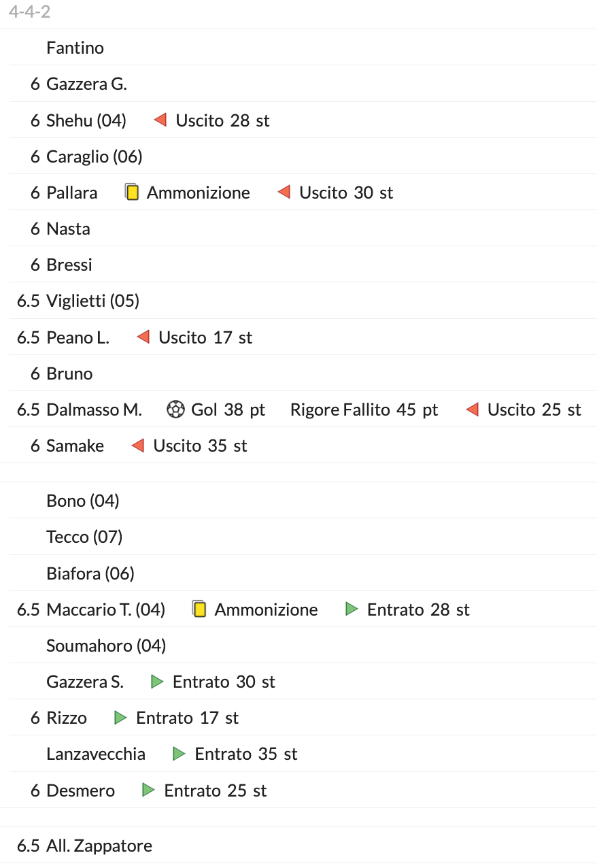Click Pallara's yellow card icon
The image size is (597, 868).
pyautogui.click(x=132, y=193)
